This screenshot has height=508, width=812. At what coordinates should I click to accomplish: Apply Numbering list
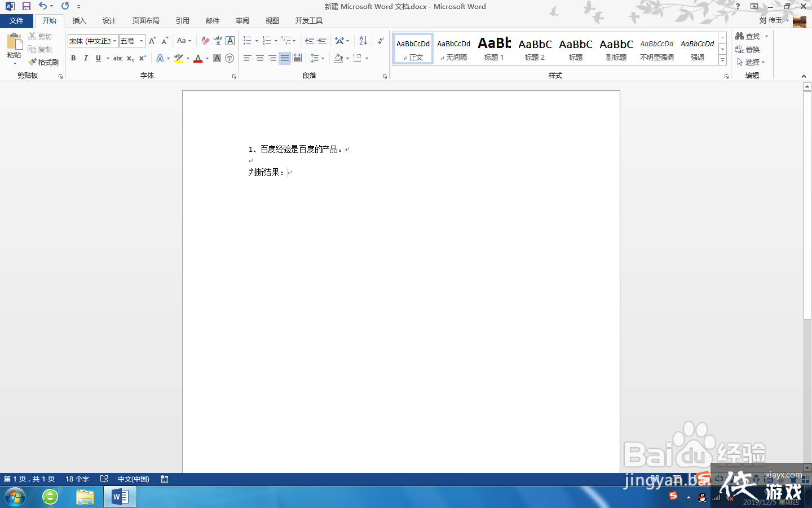click(x=267, y=41)
